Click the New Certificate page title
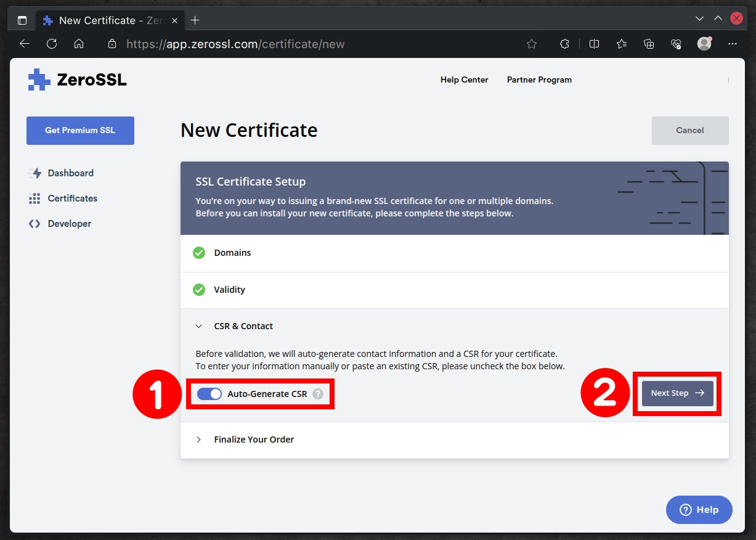756x540 pixels. [249, 130]
